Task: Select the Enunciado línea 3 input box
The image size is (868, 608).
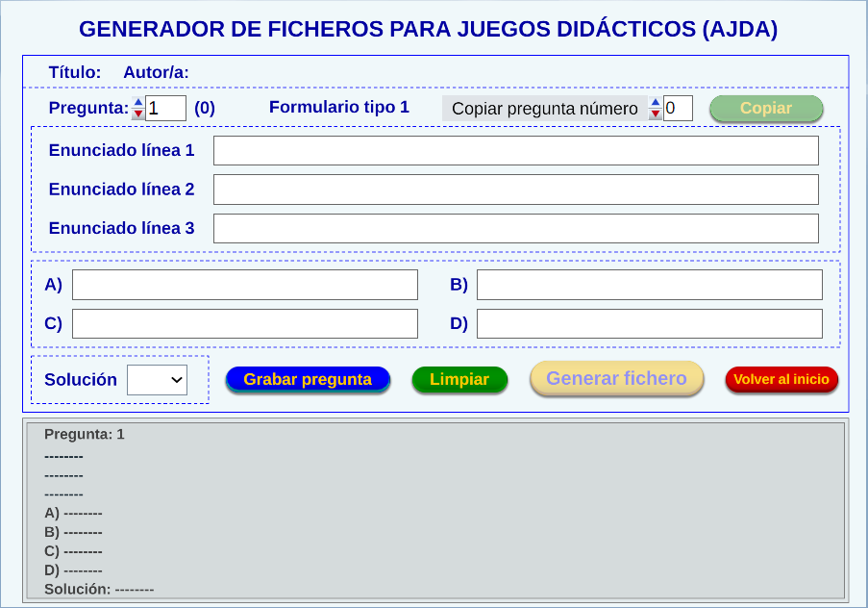Action: (x=515, y=228)
